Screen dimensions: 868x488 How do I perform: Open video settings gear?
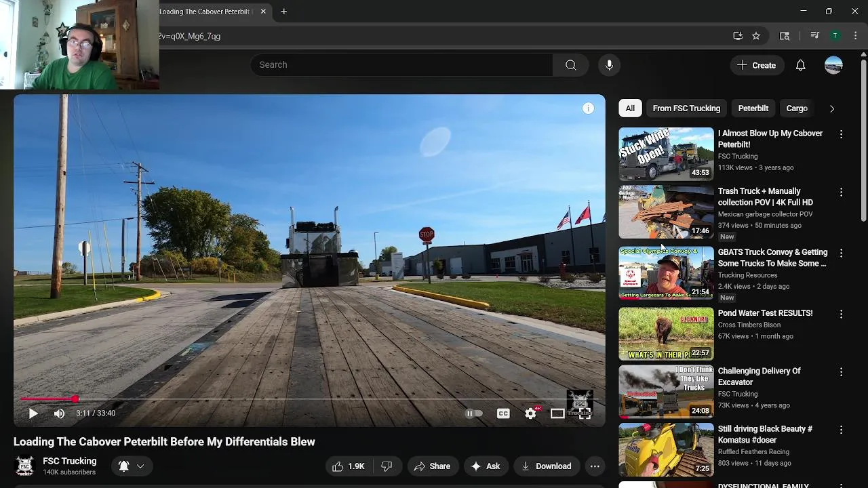tap(531, 413)
